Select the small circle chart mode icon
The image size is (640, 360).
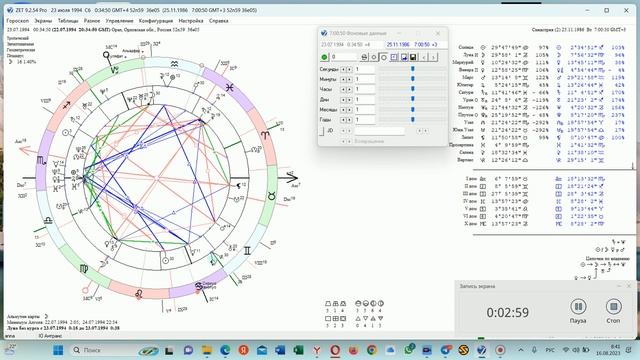(373, 57)
